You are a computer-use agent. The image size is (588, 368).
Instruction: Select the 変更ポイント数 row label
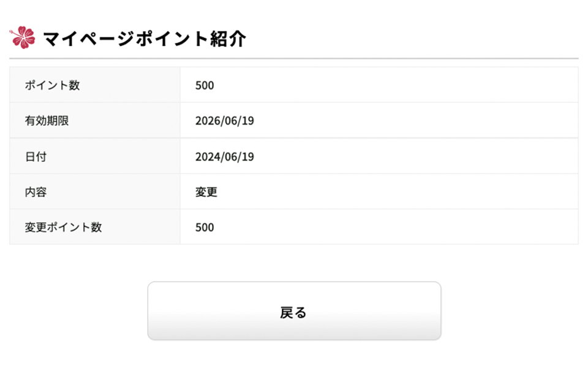pos(63,227)
